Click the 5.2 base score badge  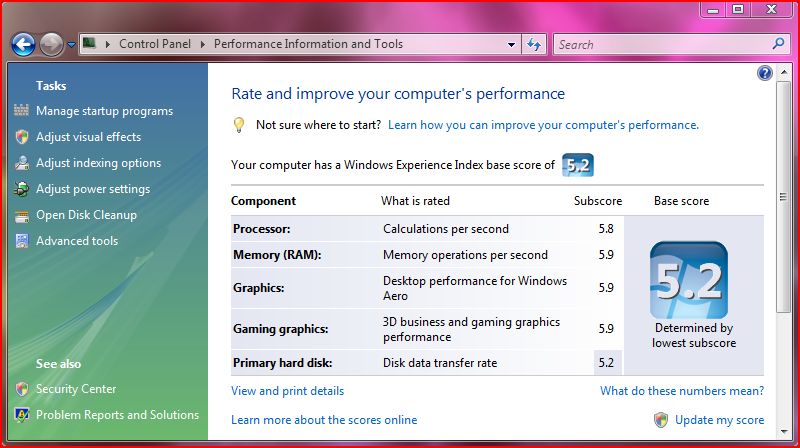[x=689, y=280]
